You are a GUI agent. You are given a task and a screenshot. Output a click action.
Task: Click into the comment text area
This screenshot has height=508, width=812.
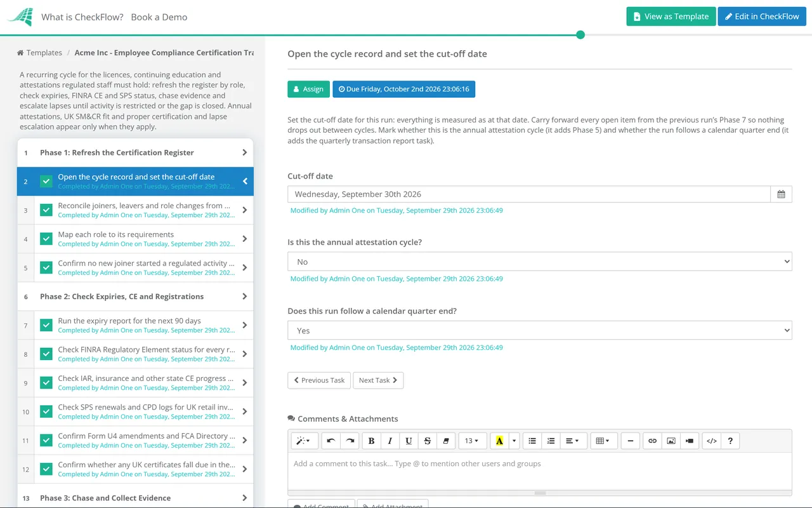(540, 471)
